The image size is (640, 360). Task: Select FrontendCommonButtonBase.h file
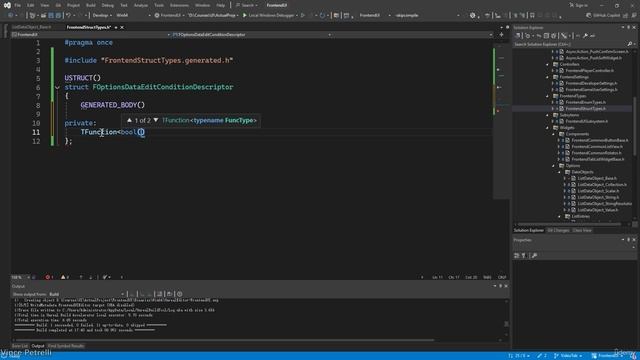(x=600, y=140)
